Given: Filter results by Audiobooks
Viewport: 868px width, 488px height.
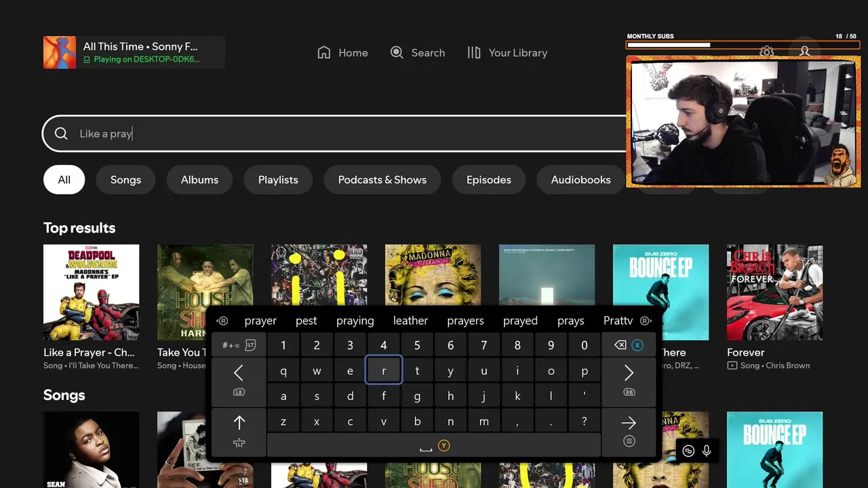Looking at the screenshot, I should 580,180.
